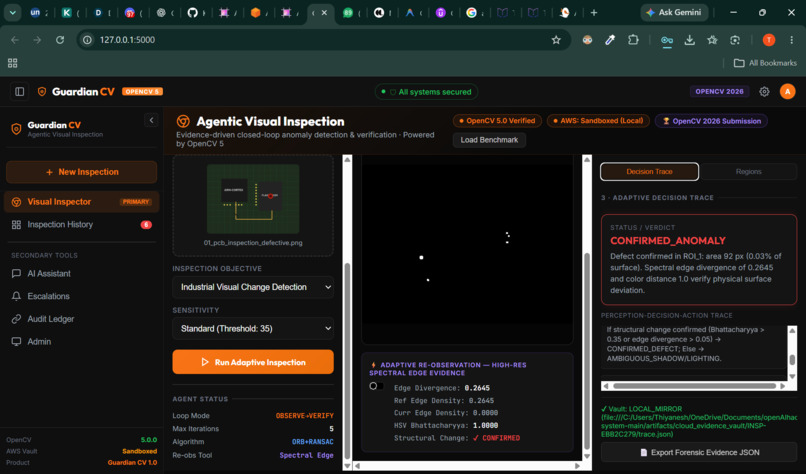Click the Agentic Visual Inspection title icon
Screen dimensions: 806x474
pos(183,121)
